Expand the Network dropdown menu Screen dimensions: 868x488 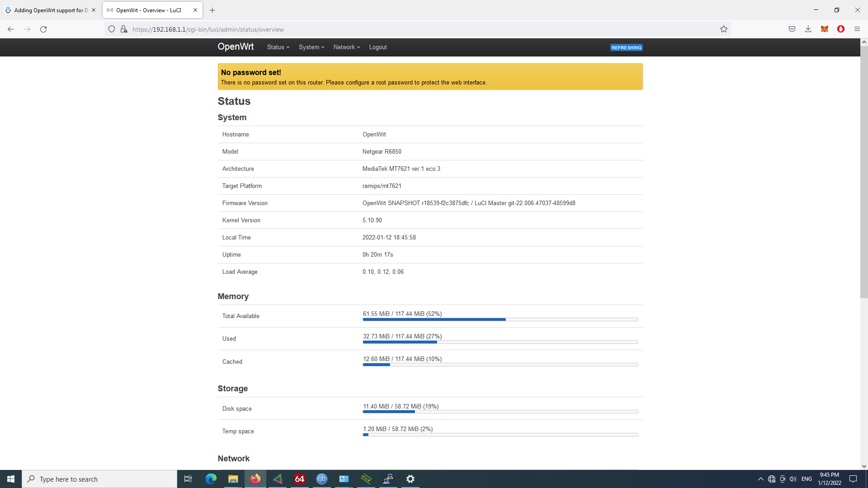pos(346,47)
